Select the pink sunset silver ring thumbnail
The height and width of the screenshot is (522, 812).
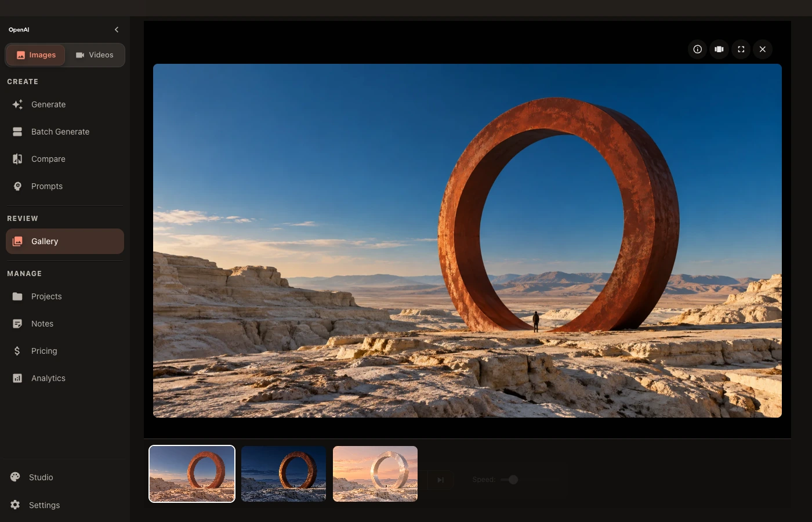point(375,474)
